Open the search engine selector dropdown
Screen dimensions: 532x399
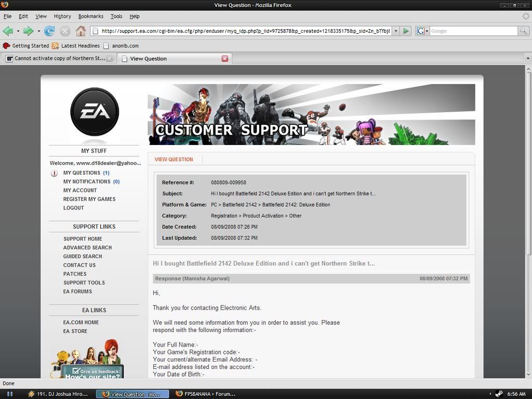427,31
